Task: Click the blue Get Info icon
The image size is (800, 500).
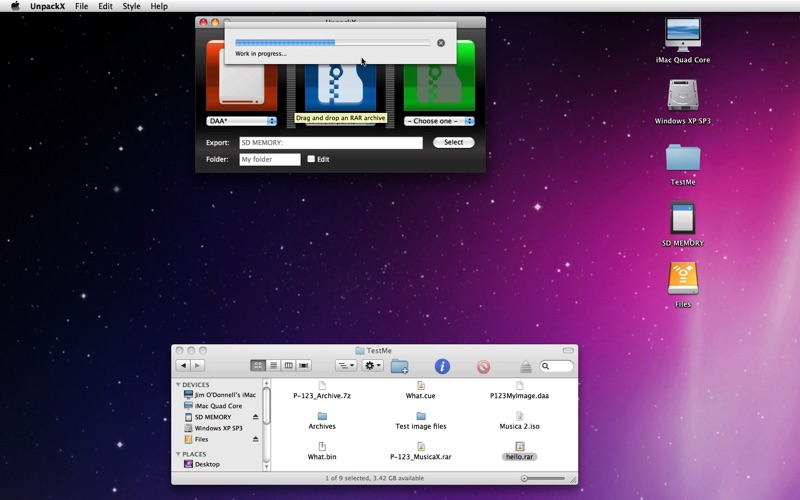Action: [x=442, y=366]
